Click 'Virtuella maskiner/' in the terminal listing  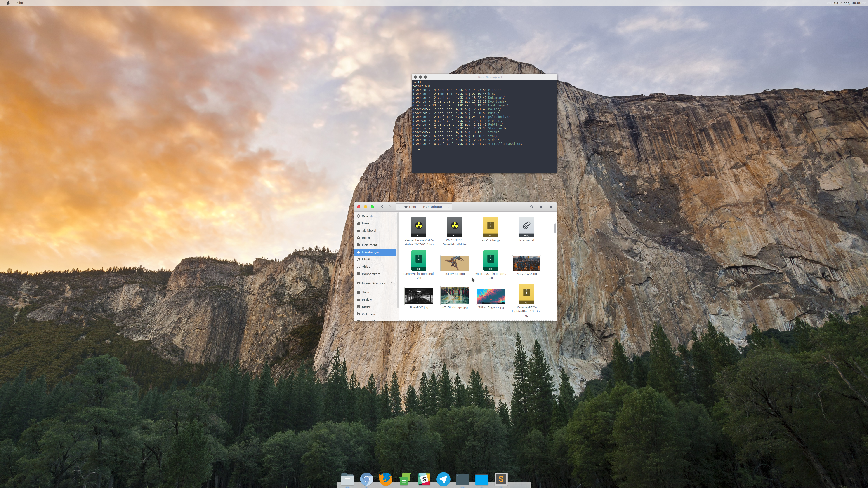pos(505,144)
